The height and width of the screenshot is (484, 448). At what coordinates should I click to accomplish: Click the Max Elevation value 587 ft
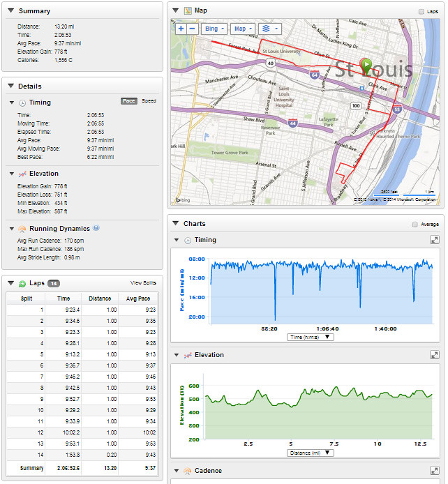coord(61,212)
